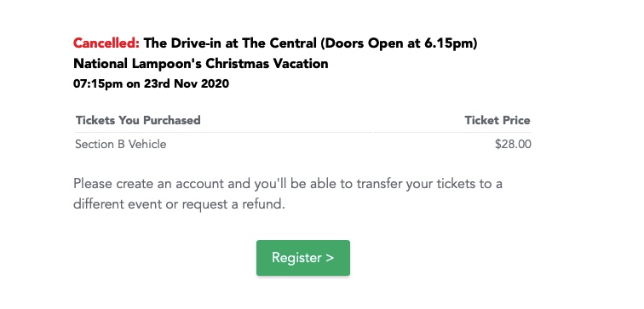
Task: Click the divider line under table headers
Action: [303, 133]
